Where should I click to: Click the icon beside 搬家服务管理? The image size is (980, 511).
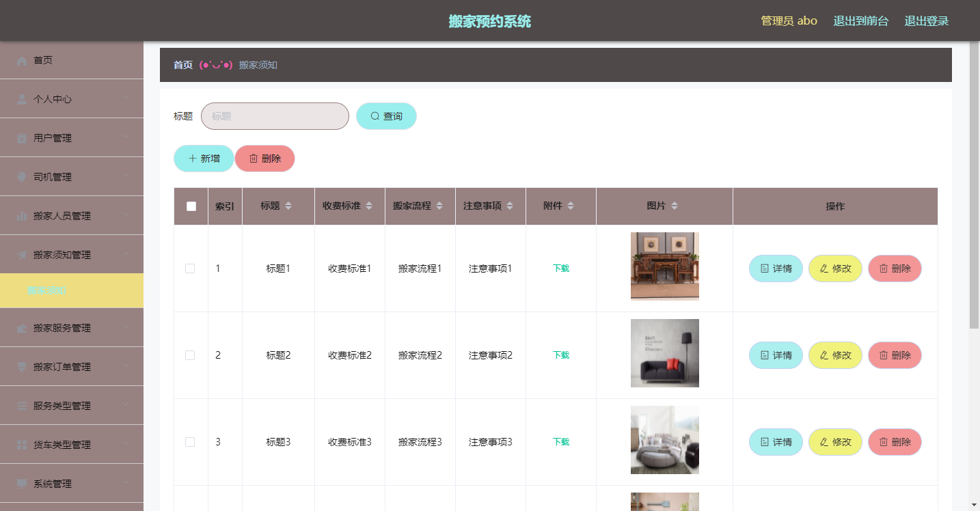22,329
